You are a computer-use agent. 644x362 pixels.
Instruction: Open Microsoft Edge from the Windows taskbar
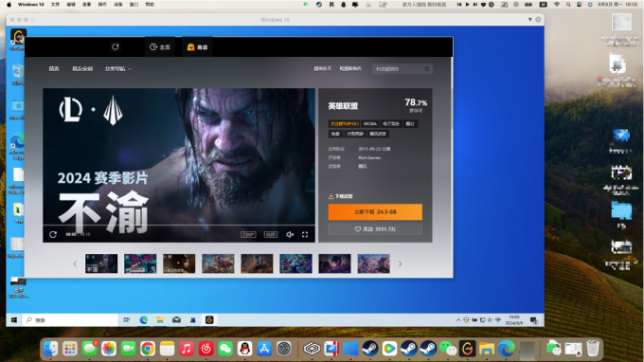coord(143,319)
